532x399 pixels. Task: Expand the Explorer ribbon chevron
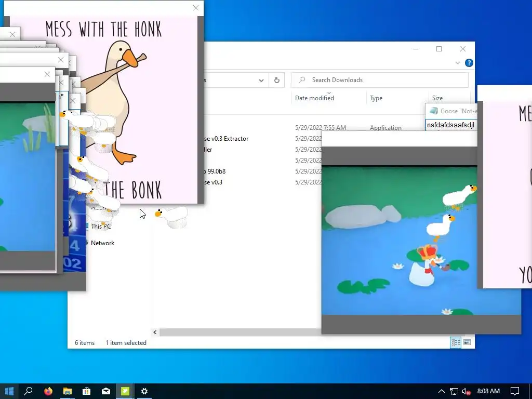point(458,63)
